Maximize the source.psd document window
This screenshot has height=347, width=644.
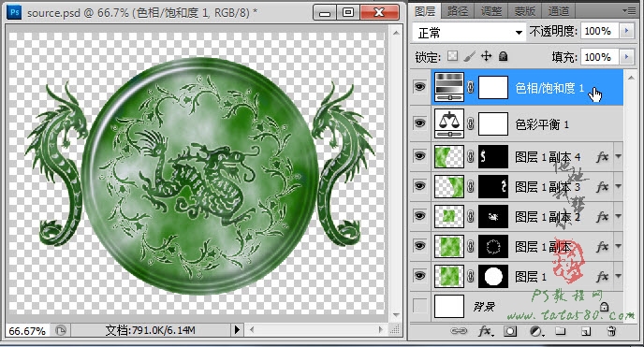pos(348,12)
